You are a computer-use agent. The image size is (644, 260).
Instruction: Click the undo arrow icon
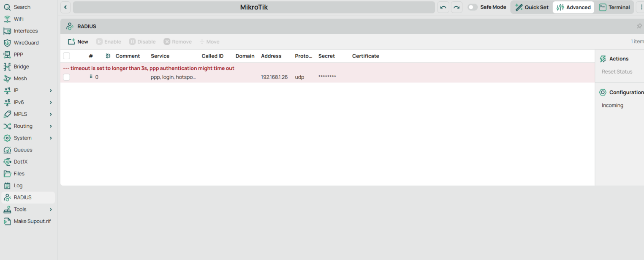point(443,7)
